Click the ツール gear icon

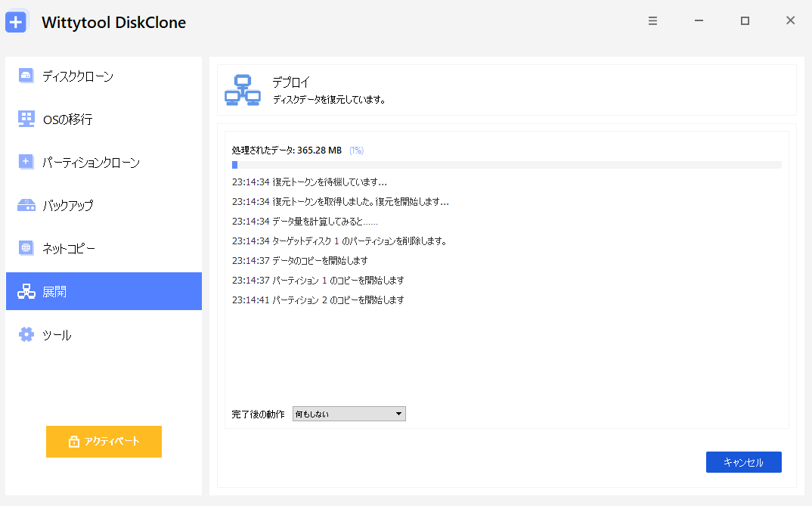[x=26, y=334]
